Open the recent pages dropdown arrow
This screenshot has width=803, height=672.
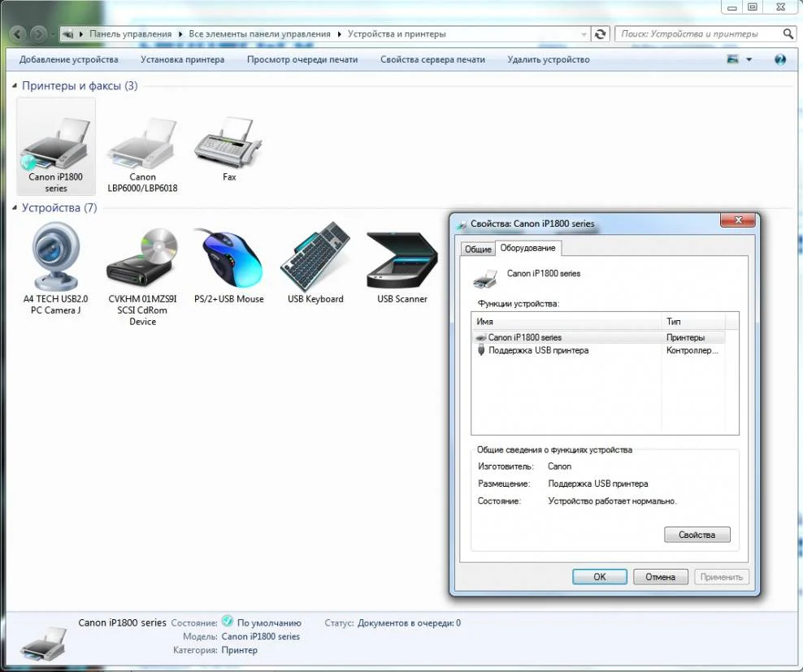[52, 34]
